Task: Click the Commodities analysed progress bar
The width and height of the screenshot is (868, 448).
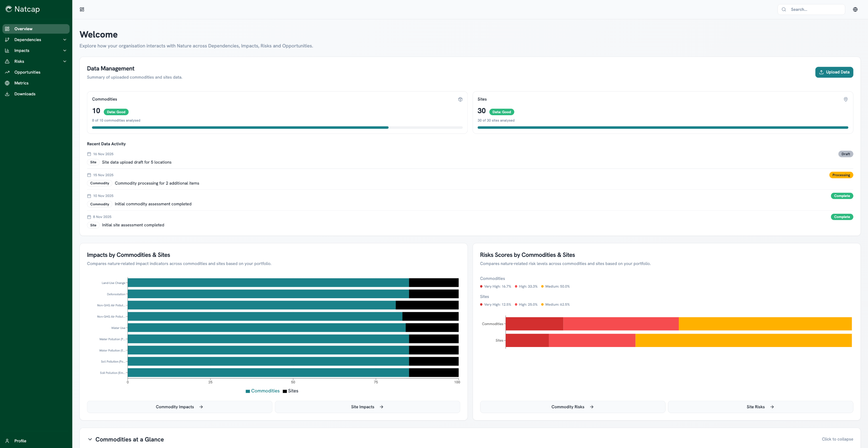Action: (277, 128)
